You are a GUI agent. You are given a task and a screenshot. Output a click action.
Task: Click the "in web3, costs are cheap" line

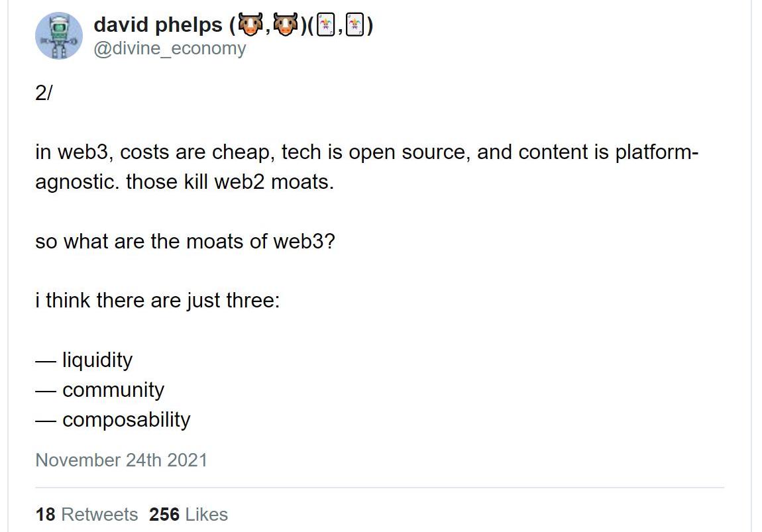(367, 152)
